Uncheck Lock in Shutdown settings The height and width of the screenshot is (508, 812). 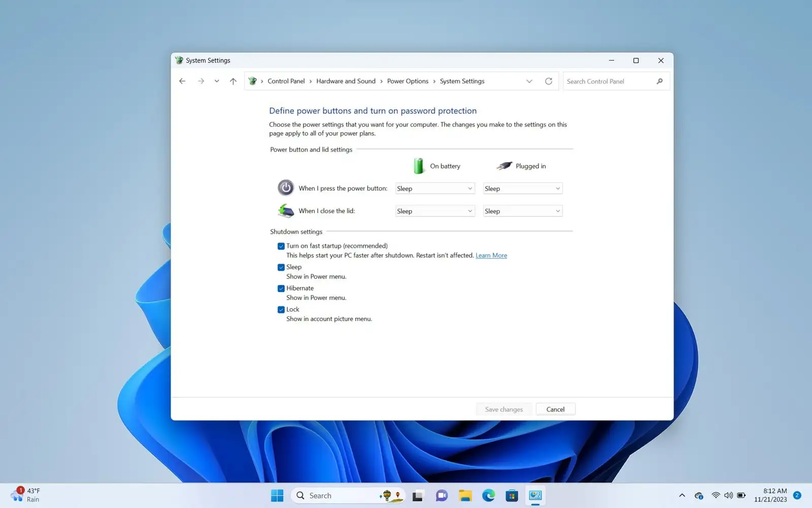[x=281, y=309]
